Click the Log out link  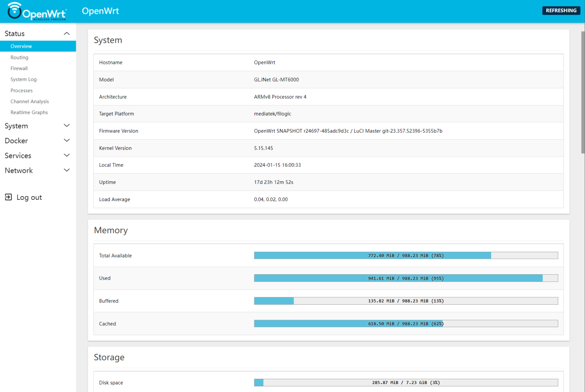point(29,198)
